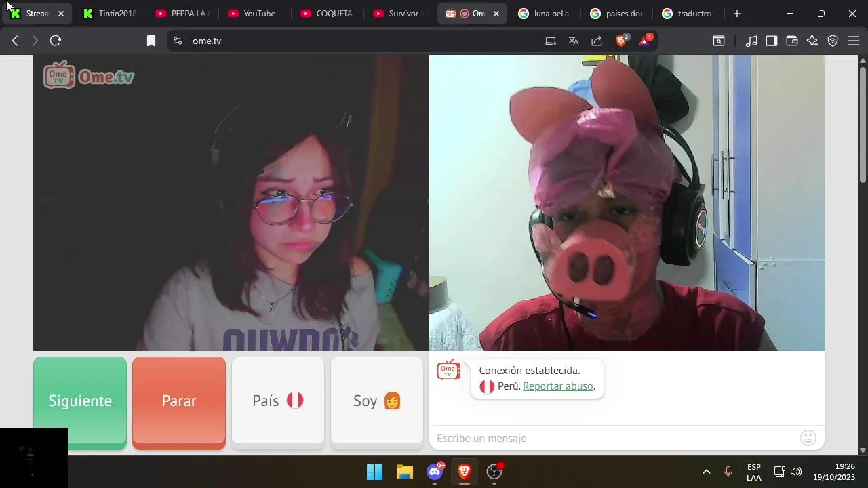Open the Brave VPN shield icon
The image size is (868, 488).
point(833,41)
